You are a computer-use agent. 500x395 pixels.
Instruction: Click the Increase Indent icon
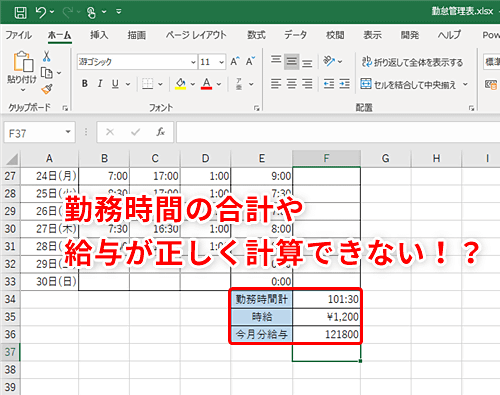345,84
